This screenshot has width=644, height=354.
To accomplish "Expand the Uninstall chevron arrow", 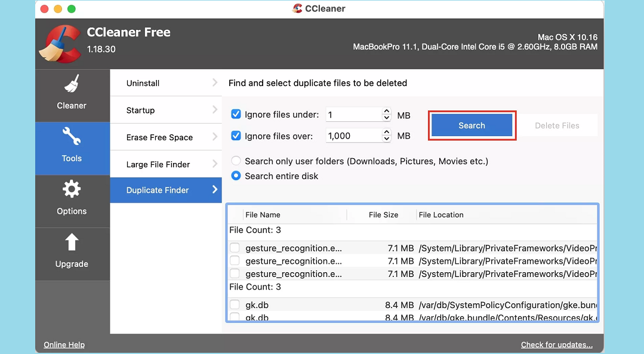I will pyautogui.click(x=215, y=82).
